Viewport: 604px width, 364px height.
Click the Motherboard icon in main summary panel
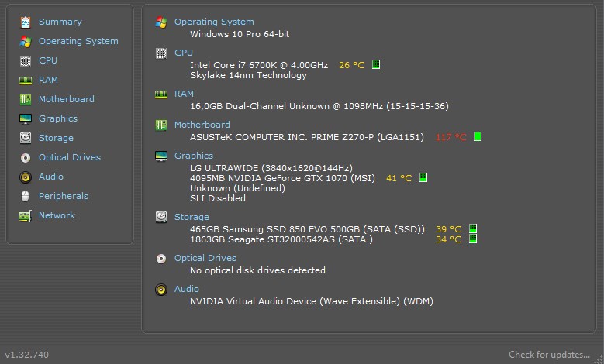[161, 125]
